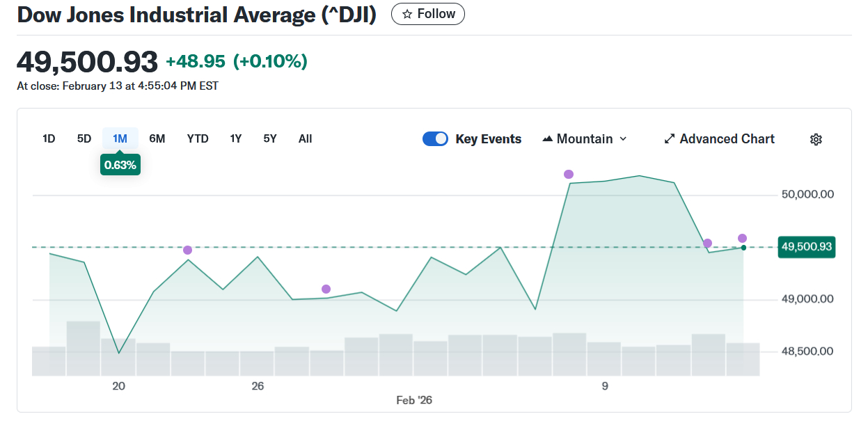Switch to the 6M range
The height and width of the screenshot is (423, 868).
point(157,138)
